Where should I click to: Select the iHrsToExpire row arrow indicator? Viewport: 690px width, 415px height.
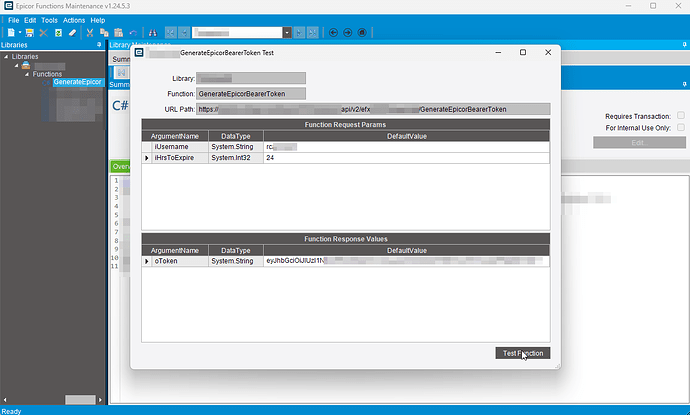coord(147,158)
